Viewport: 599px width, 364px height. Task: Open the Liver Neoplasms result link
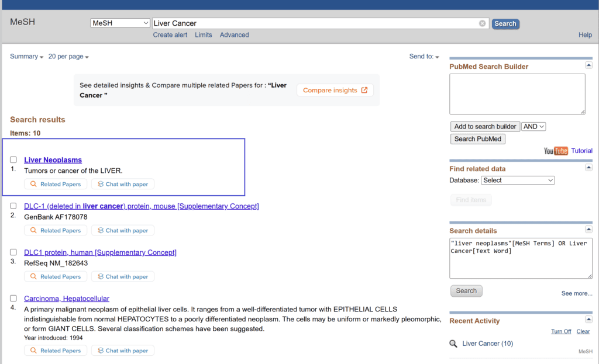53,160
